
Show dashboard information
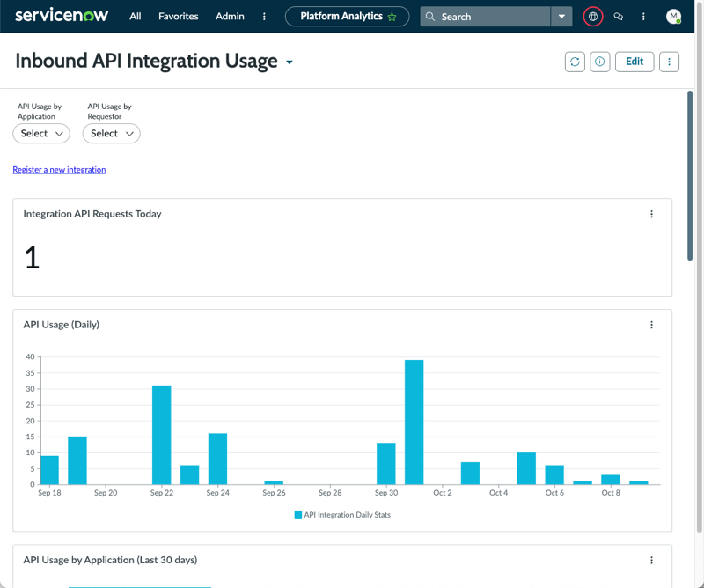point(599,62)
